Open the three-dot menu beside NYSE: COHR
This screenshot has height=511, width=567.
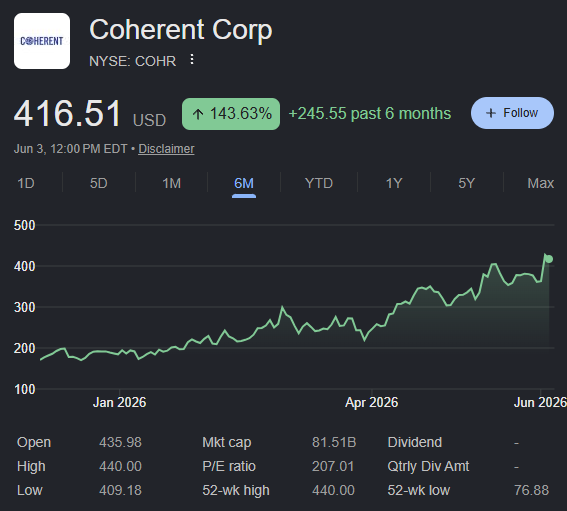192,60
